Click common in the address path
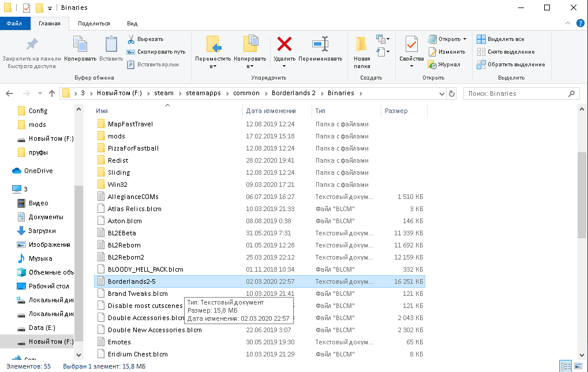The image size is (588, 372). coord(246,93)
